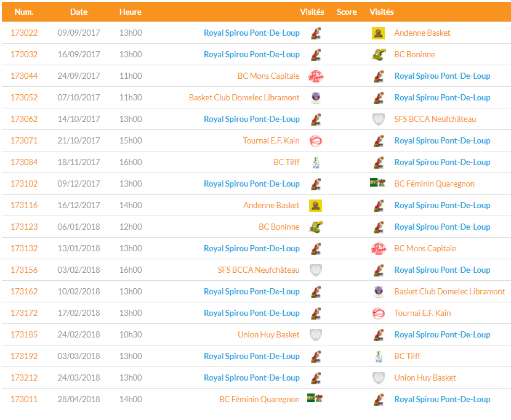Click the Royal Spirou logo in match 173044
This screenshot has height=420, width=511.
pyautogui.click(x=379, y=76)
